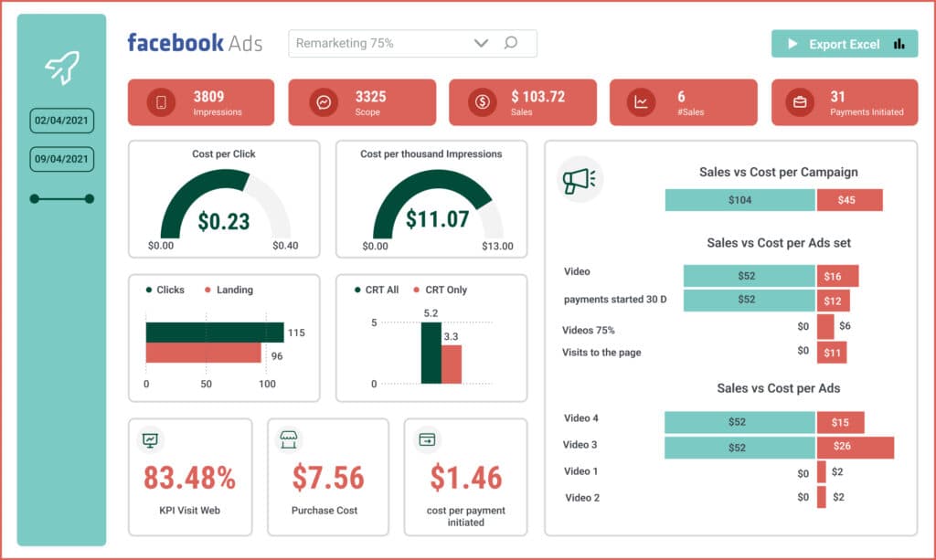This screenshot has height=560, width=936.
Task: Click the Sales vs Cost per Ads set heading
Action: pos(779,243)
